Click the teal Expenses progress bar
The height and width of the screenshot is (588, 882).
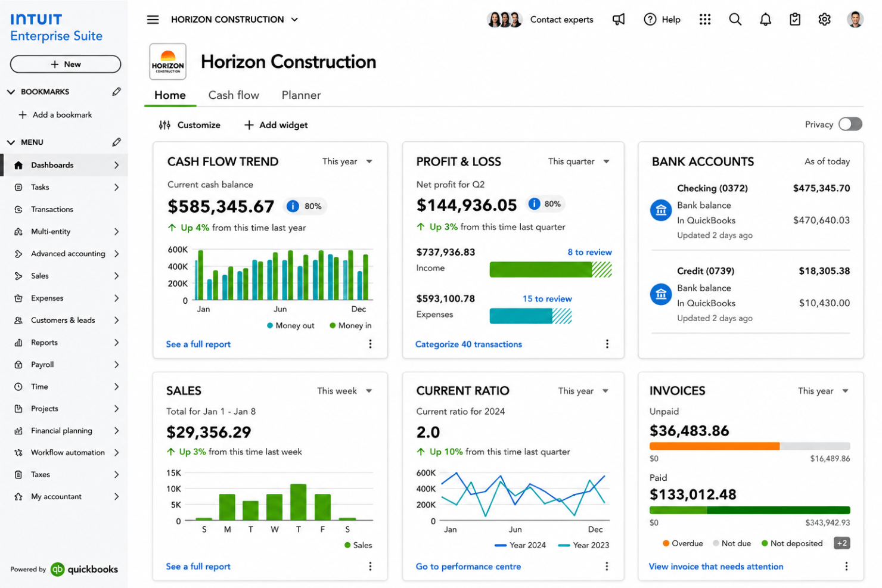pyautogui.click(x=530, y=316)
